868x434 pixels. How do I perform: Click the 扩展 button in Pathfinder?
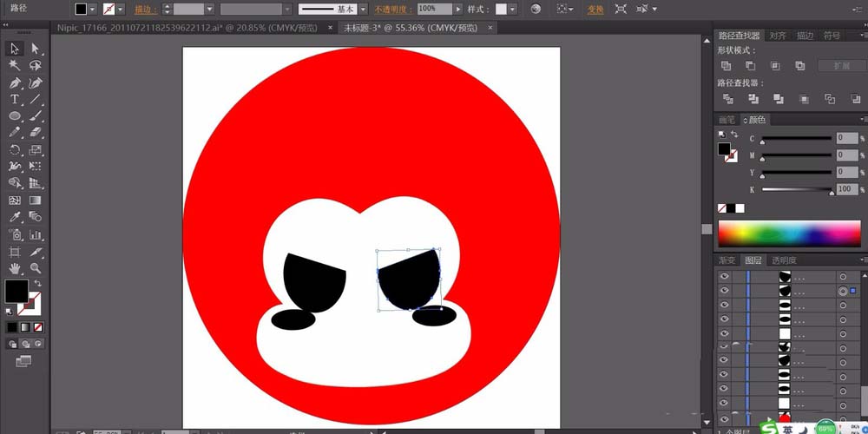point(841,66)
